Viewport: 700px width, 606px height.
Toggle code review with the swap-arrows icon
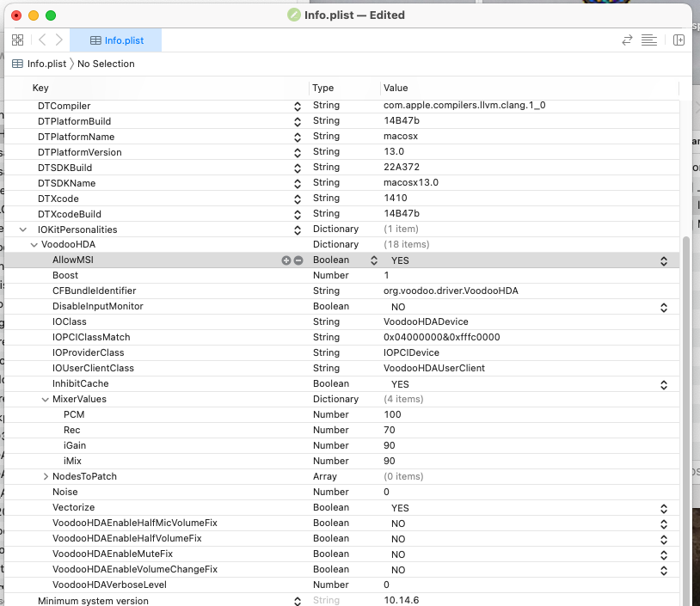627,40
